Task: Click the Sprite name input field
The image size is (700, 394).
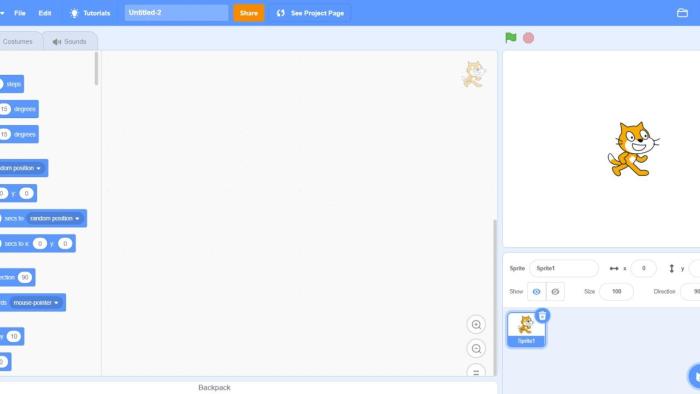Action: pyautogui.click(x=563, y=268)
